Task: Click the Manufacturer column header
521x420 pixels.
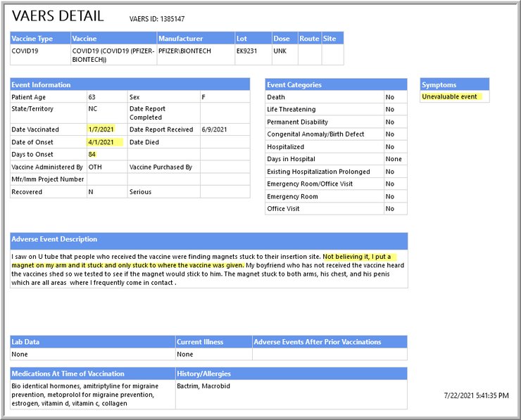Action: (x=196, y=38)
